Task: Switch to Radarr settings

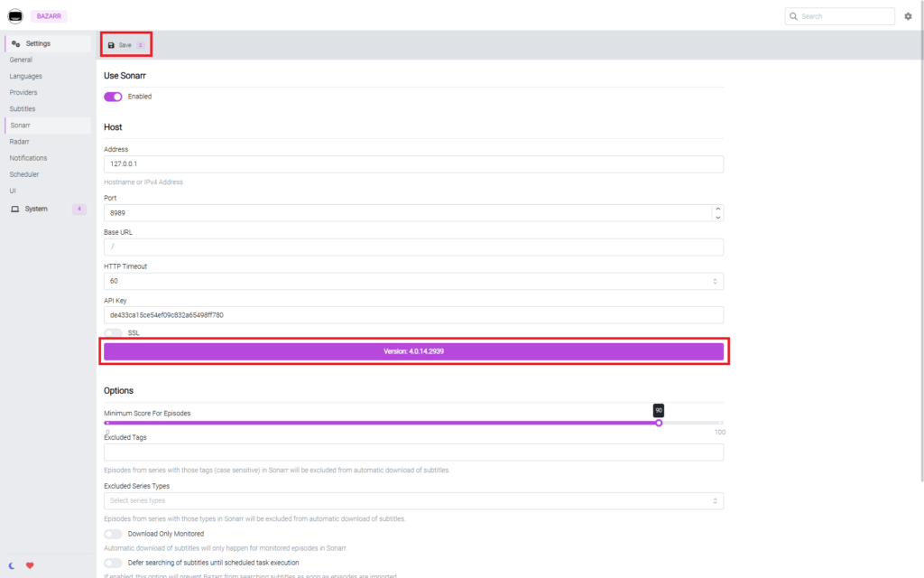Action: [49, 142]
